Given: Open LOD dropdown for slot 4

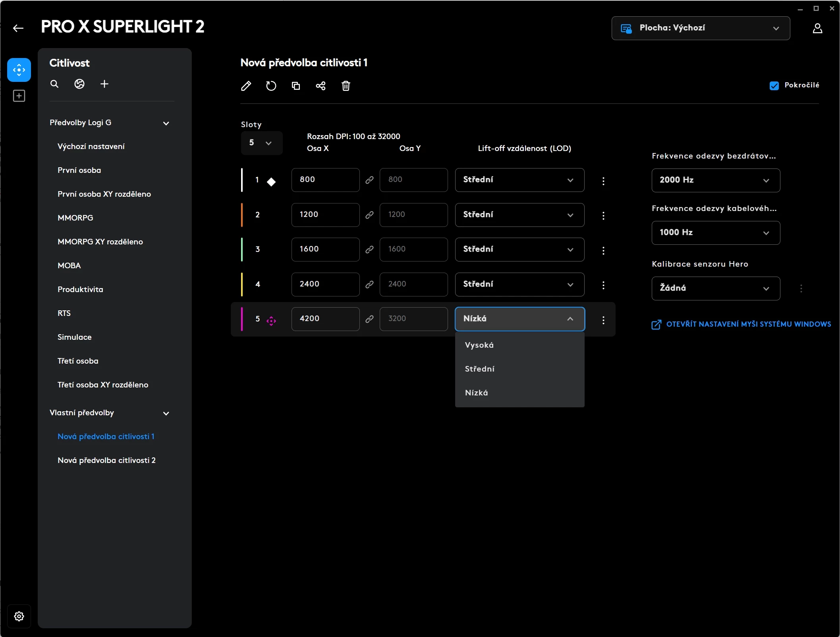Looking at the screenshot, I should tap(519, 285).
